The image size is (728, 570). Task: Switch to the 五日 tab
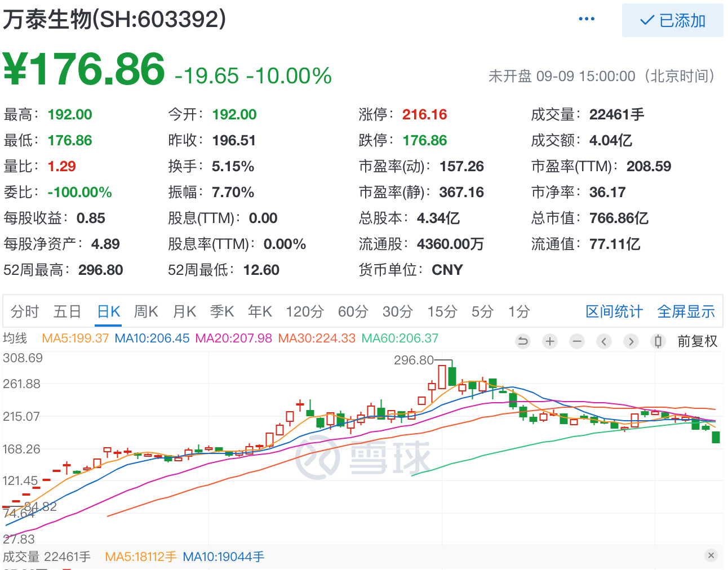point(68,311)
